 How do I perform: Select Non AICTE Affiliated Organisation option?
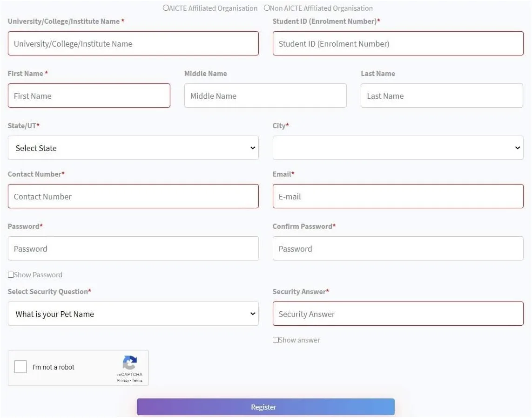pyautogui.click(x=267, y=8)
